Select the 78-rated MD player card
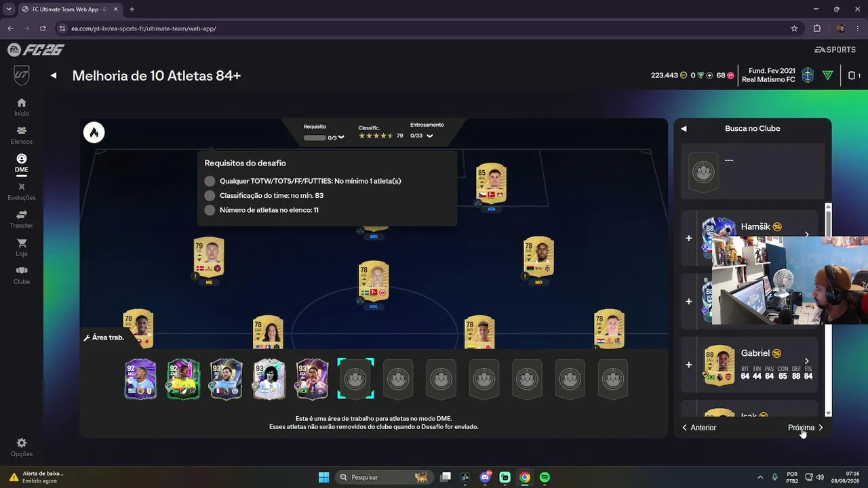 538,257
